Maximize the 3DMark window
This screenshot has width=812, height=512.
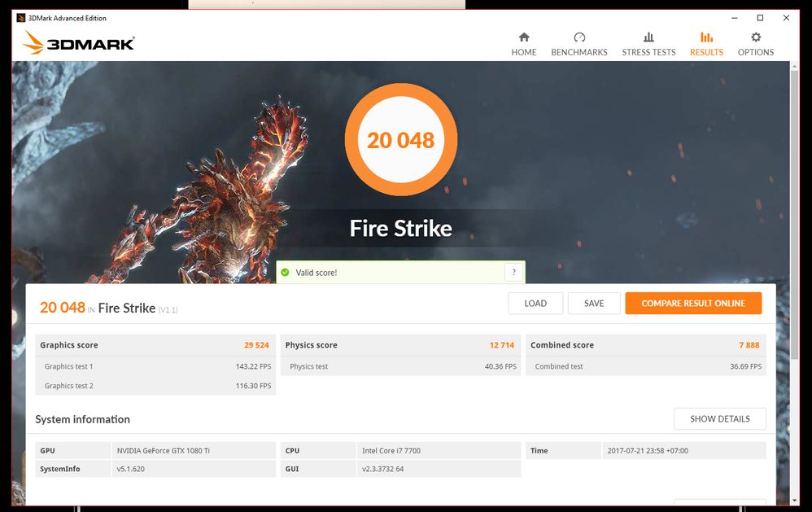tap(760, 18)
